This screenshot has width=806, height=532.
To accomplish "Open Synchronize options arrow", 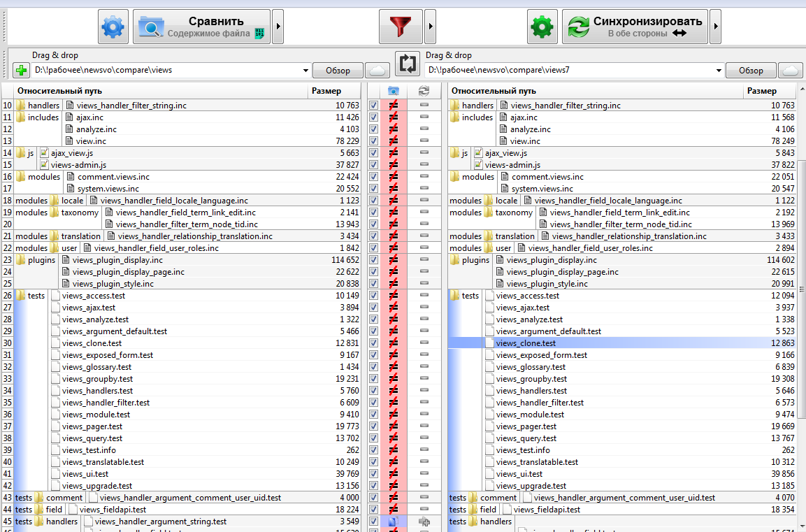I will click(x=716, y=27).
